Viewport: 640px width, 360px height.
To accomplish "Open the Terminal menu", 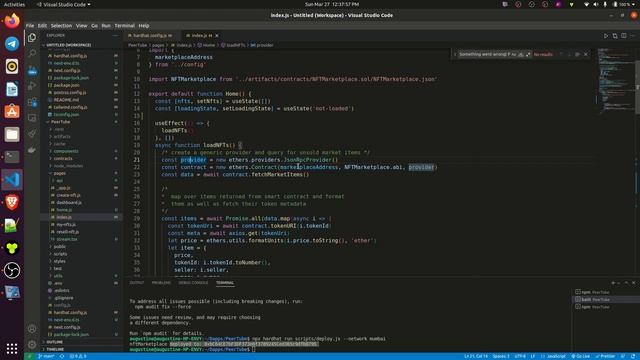I will [124, 25].
